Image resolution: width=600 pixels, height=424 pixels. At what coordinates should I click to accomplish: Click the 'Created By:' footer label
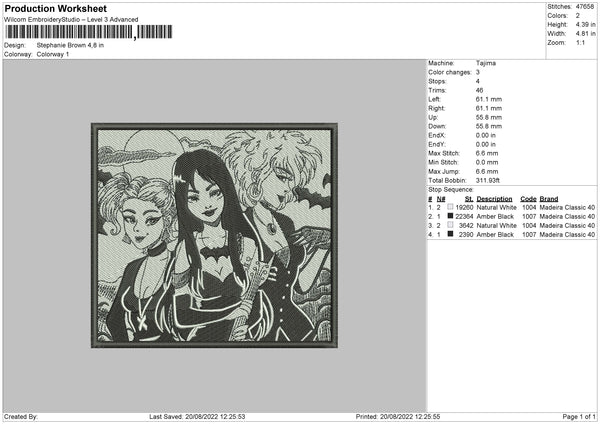(x=21, y=417)
